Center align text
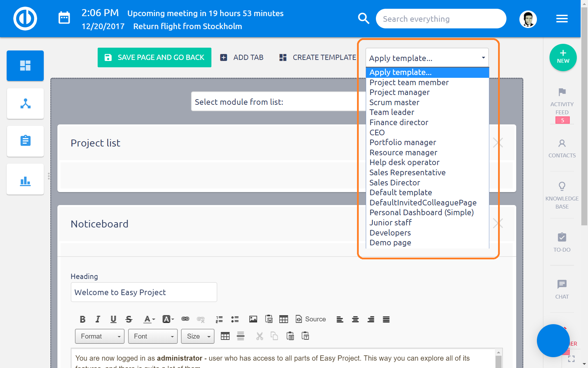 (355, 319)
